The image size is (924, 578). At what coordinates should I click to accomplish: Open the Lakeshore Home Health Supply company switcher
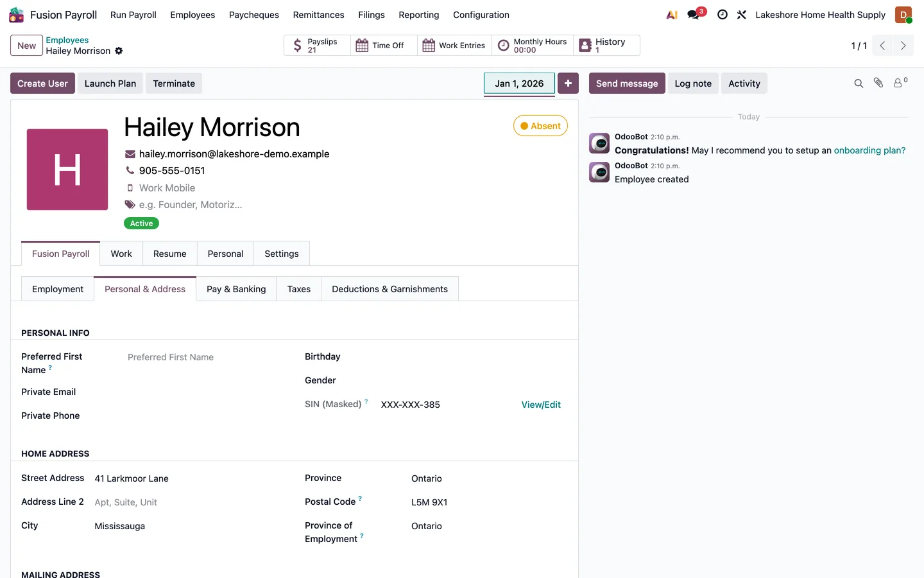click(820, 15)
